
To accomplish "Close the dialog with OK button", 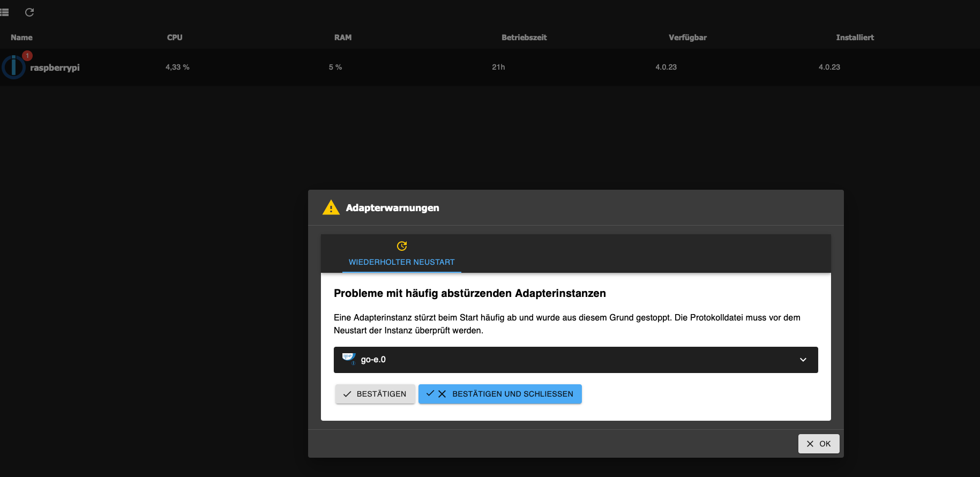I will tap(819, 444).
